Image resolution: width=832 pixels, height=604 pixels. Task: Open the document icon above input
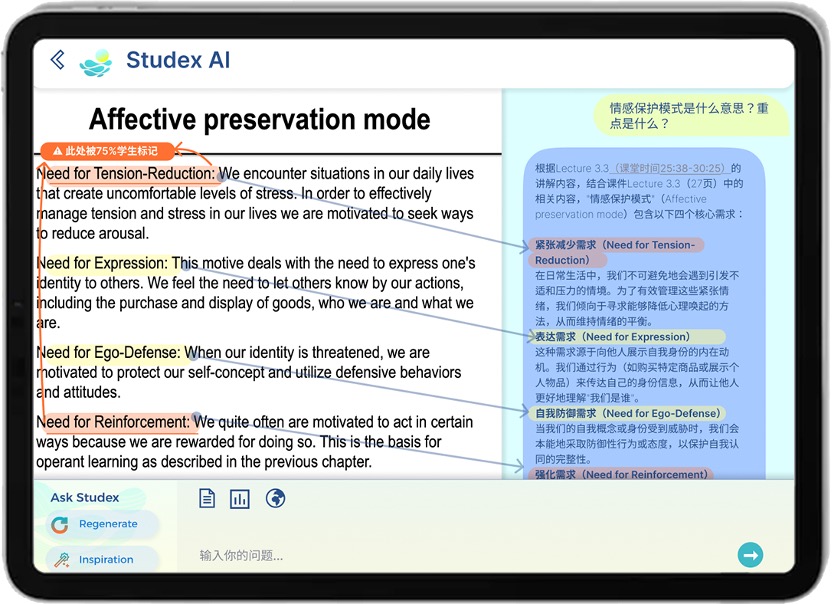tap(207, 498)
